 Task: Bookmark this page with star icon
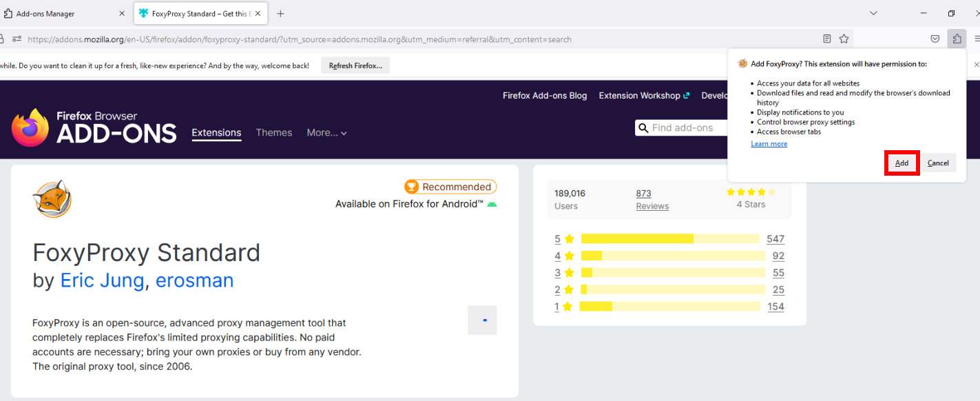pyautogui.click(x=844, y=39)
